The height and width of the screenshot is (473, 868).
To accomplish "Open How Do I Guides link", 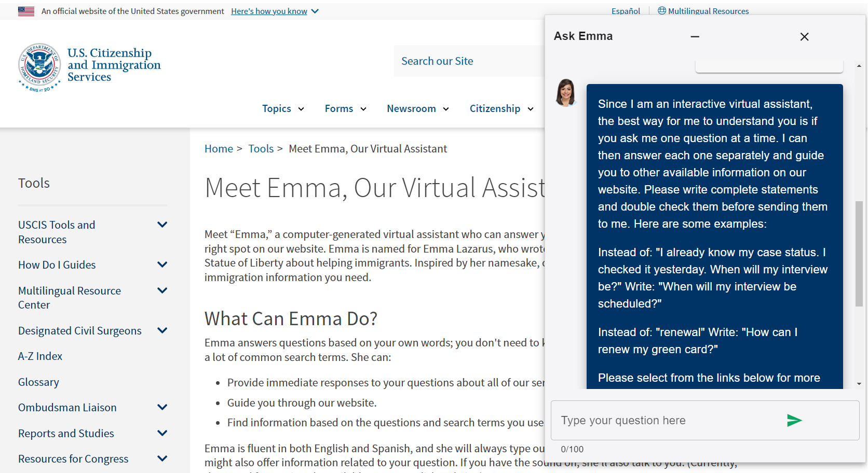I will click(x=57, y=265).
